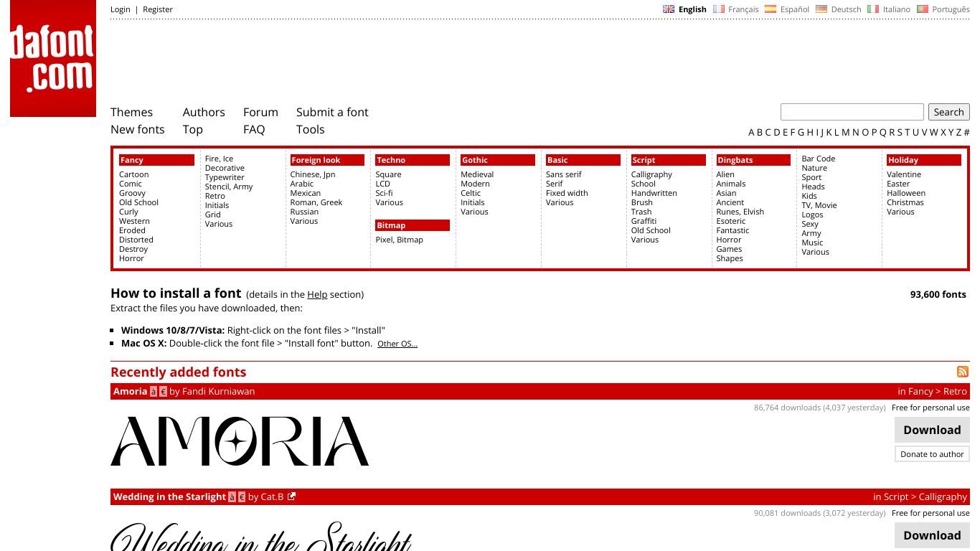
Task: Open the Forum
Action: pyautogui.click(x=260, y=112)
